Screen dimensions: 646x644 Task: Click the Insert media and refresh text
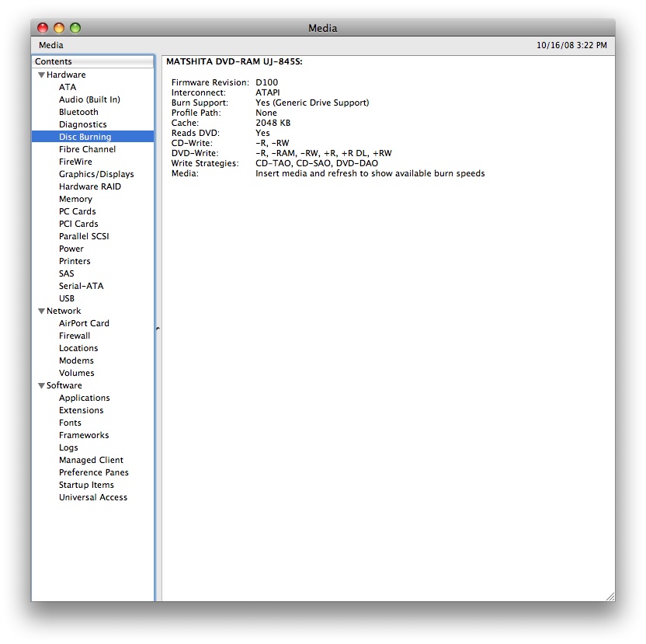pos(370,173)
